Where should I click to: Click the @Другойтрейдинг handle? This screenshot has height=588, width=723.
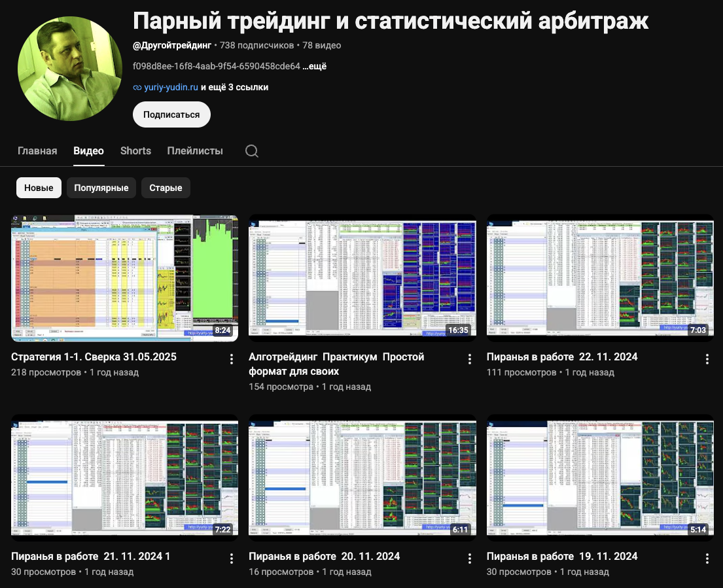(x=172, y=45)
